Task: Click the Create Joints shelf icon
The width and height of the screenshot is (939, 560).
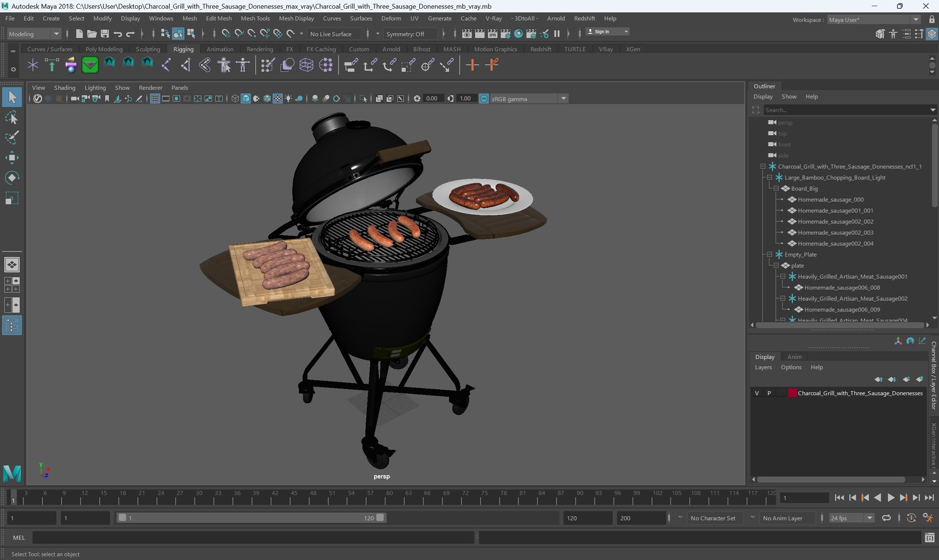Action: pos(166,65)
